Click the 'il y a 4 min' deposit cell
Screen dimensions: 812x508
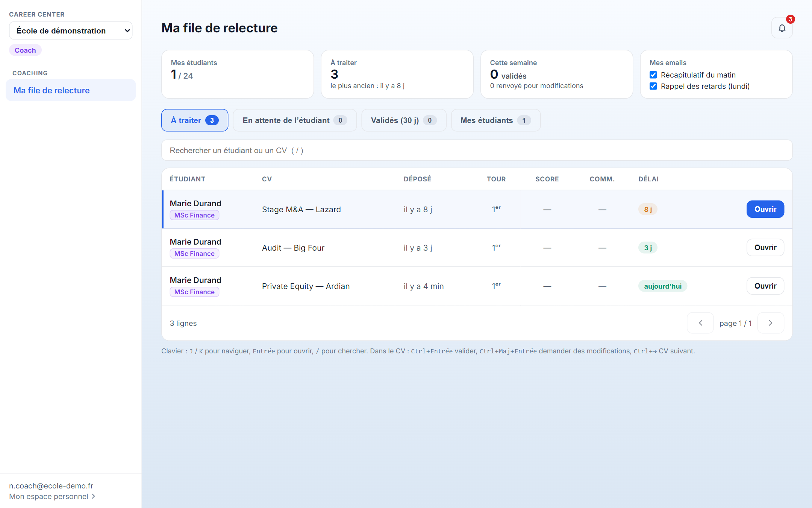click(424, 286)
